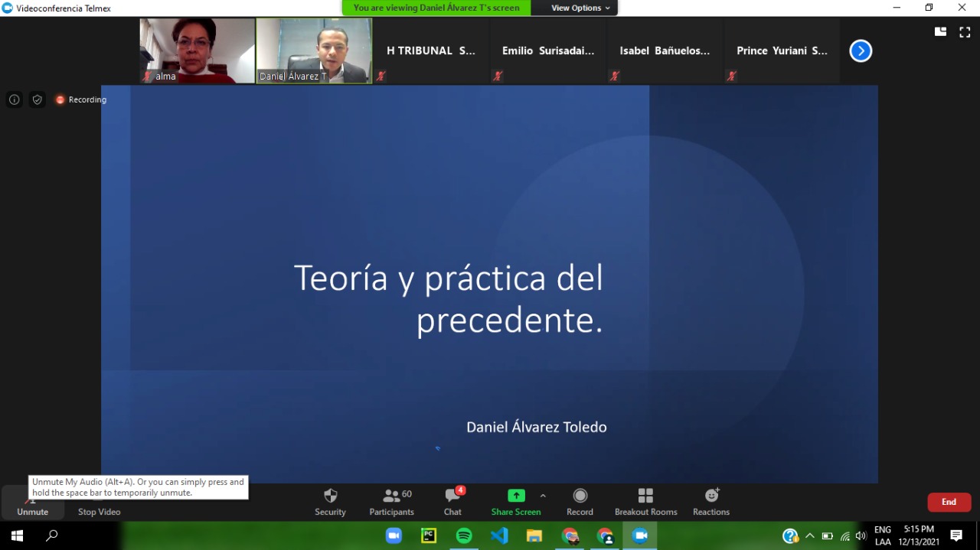Open the Windows notification center

[x=956, y=535]
